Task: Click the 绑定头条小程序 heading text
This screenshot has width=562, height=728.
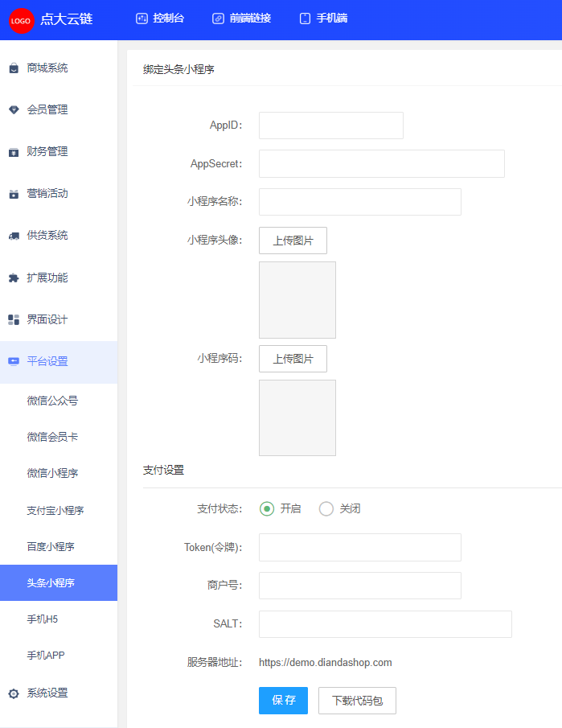Action: pos(178,70)
